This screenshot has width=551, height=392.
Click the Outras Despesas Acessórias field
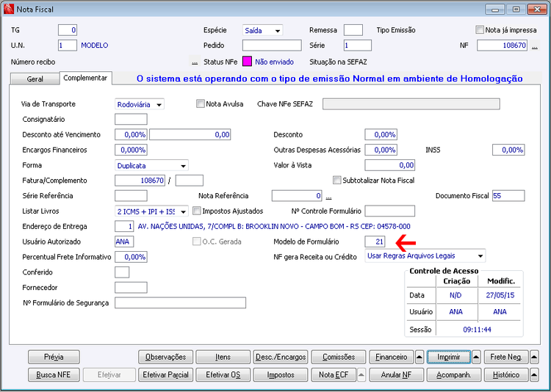click(381, 150)
